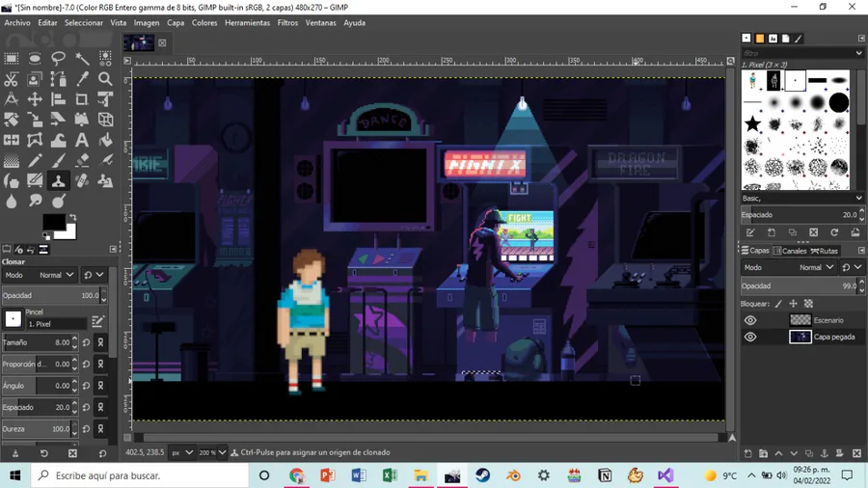Open the Filtros menu
Image resolution: width=868 pixels, height=488 pixels.
[x=287, y=23]
